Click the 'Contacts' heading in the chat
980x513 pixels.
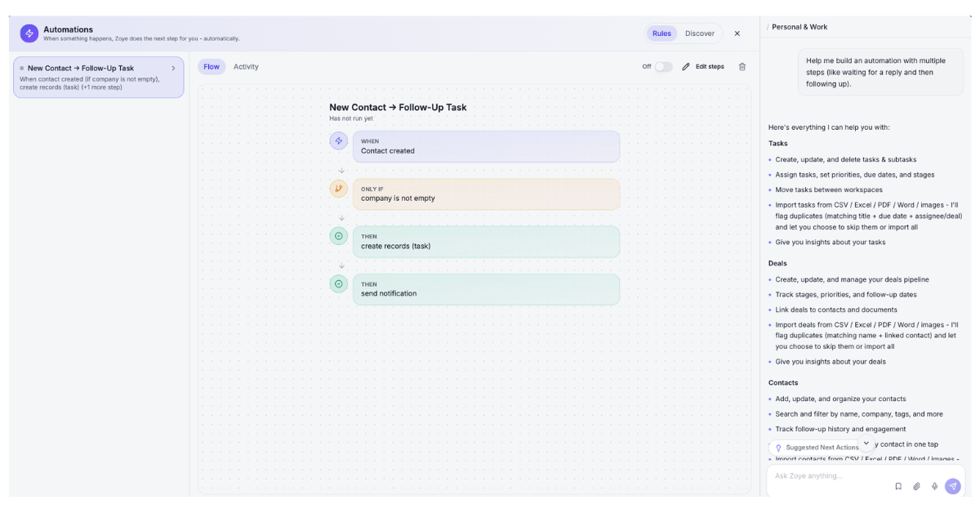783,382
